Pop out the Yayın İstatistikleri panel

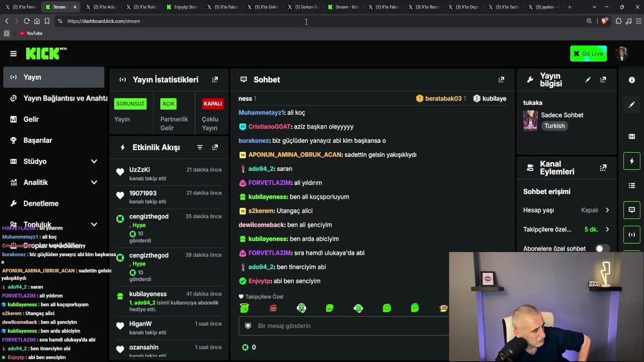(x=215, y=79)
